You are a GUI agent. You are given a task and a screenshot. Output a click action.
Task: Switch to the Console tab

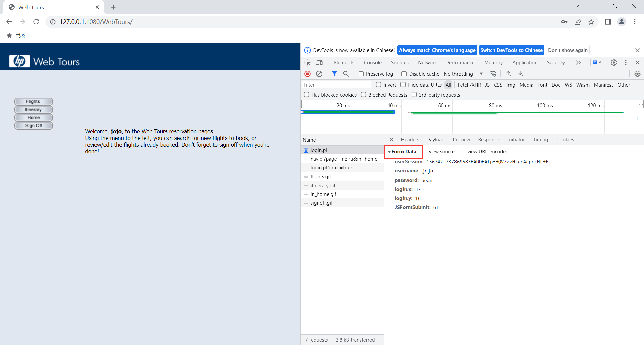click(x=373, y=63)
